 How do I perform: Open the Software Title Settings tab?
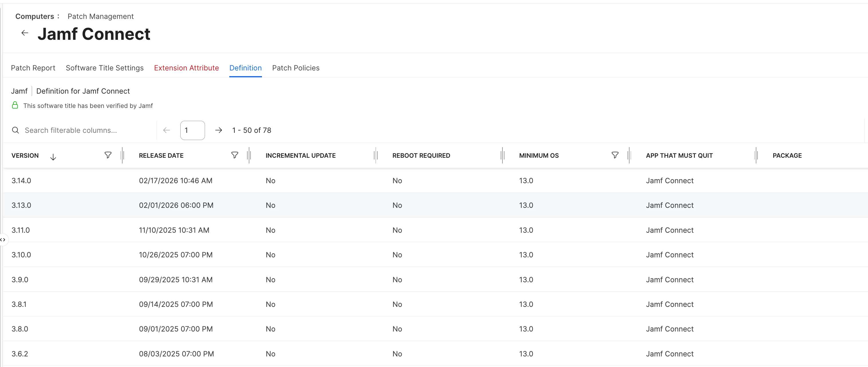click(104, 68)
